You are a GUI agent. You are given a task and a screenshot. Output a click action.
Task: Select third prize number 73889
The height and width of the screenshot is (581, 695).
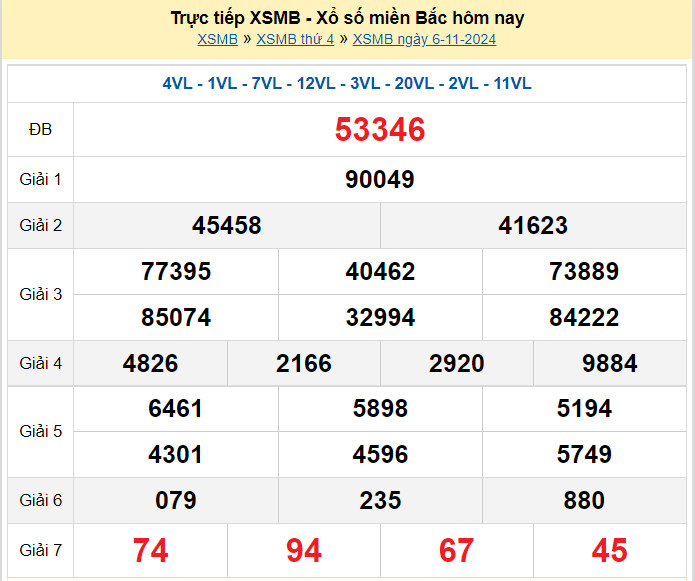click(584, 271)
